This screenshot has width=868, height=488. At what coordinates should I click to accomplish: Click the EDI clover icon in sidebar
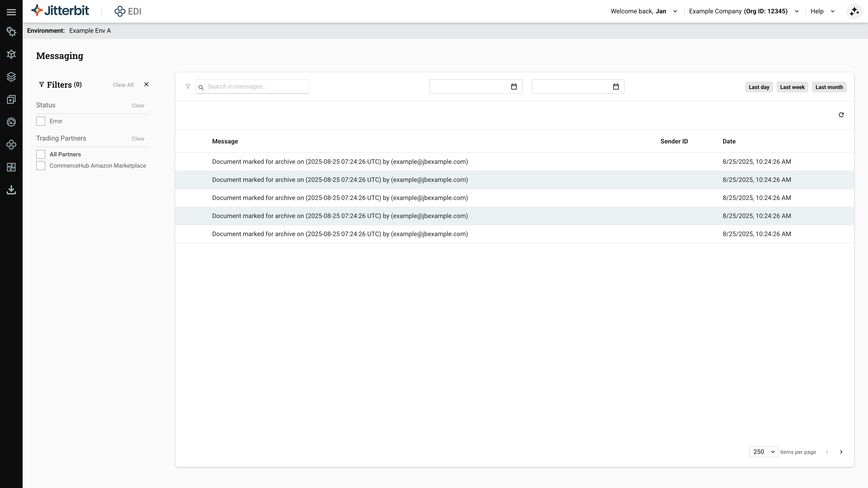tap(11, 145)
